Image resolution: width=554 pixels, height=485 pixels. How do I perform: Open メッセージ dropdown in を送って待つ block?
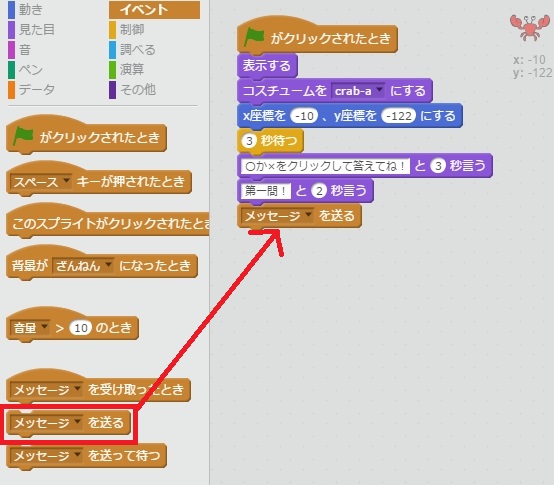point(46,456)
